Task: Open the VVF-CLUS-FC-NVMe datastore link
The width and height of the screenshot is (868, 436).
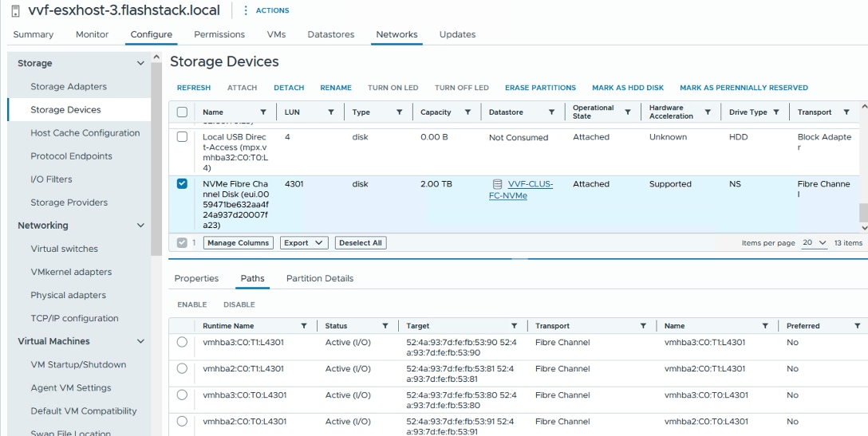Action: click(x=521, y=190)
